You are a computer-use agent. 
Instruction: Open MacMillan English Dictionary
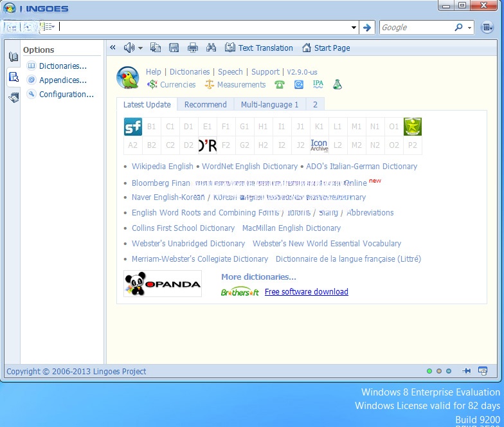291,228
